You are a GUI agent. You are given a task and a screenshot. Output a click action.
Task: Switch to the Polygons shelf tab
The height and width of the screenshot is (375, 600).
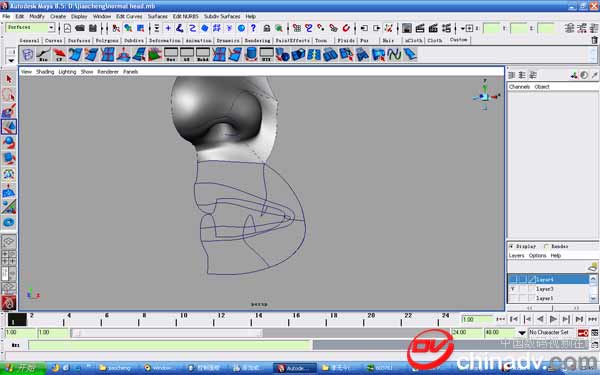[107, 40]
